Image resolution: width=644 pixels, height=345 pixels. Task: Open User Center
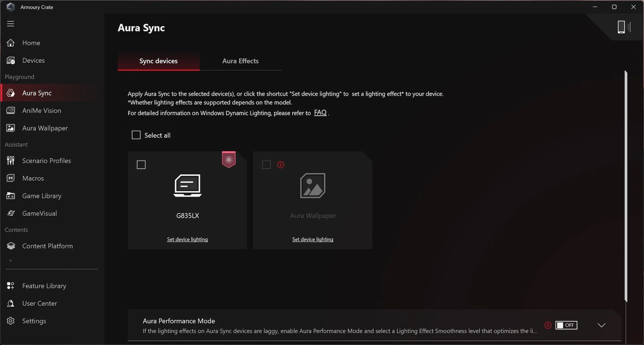(52, 303)
